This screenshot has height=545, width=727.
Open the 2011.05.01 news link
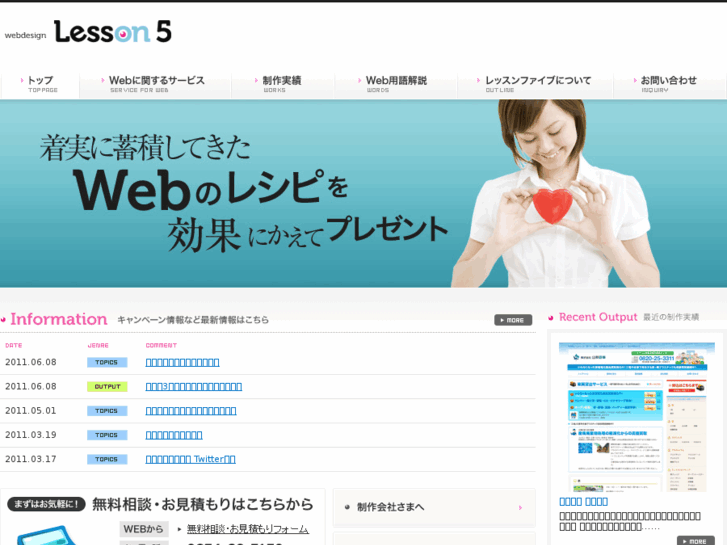[191, 410]
